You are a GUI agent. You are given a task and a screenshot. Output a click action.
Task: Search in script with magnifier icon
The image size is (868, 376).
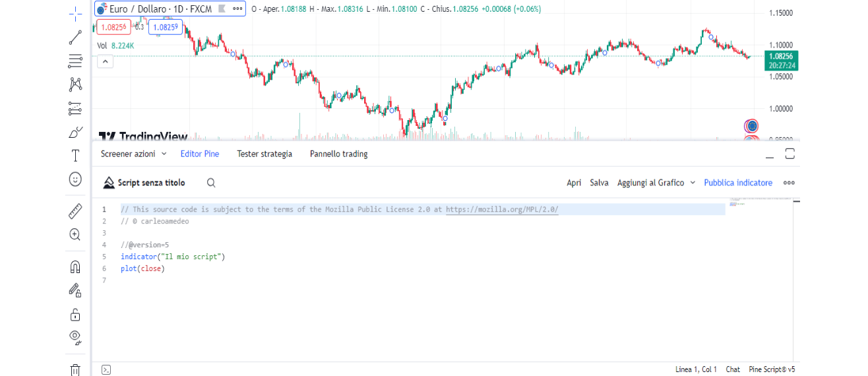211,183
